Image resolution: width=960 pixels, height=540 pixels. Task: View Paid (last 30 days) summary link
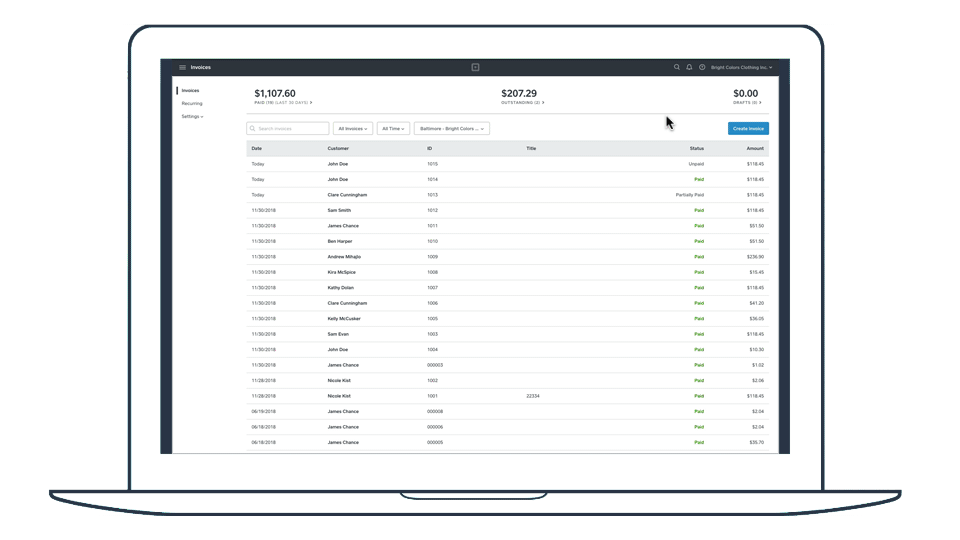(283, 103)
